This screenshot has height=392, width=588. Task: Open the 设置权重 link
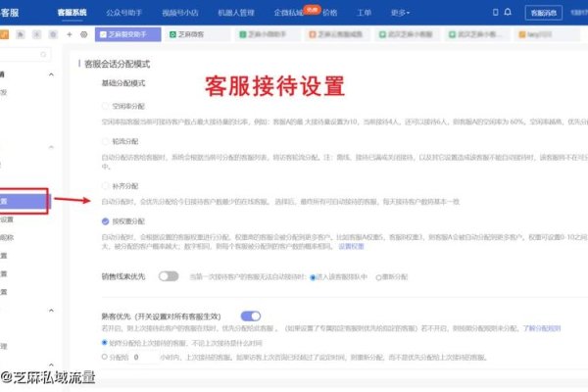[x=352, y=246]
